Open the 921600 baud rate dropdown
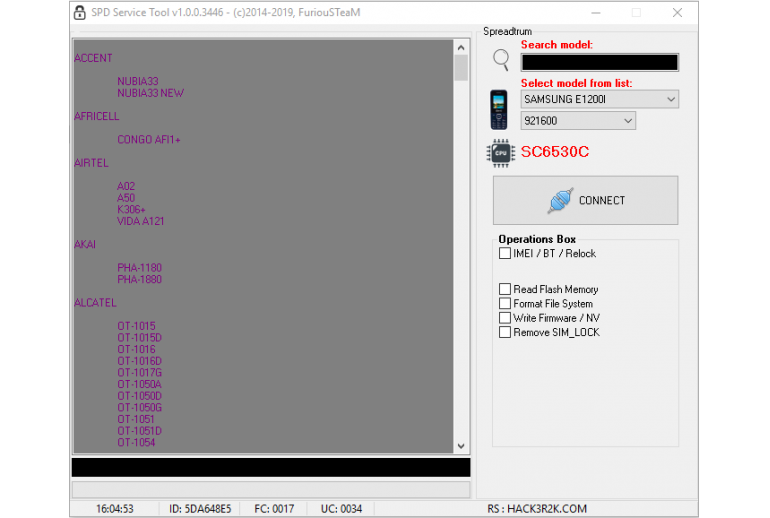Viewport: 770px width, 518px height. tap(578, 121)
